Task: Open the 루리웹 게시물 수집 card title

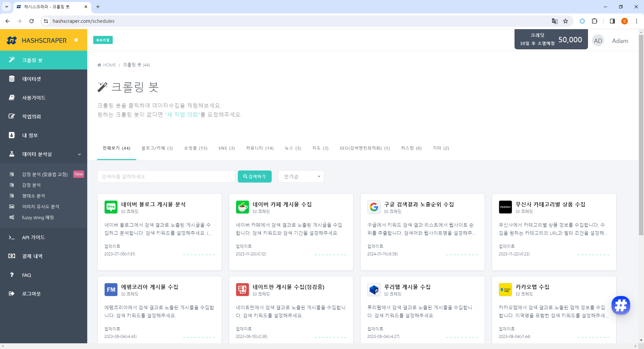Action: [407, 287]
